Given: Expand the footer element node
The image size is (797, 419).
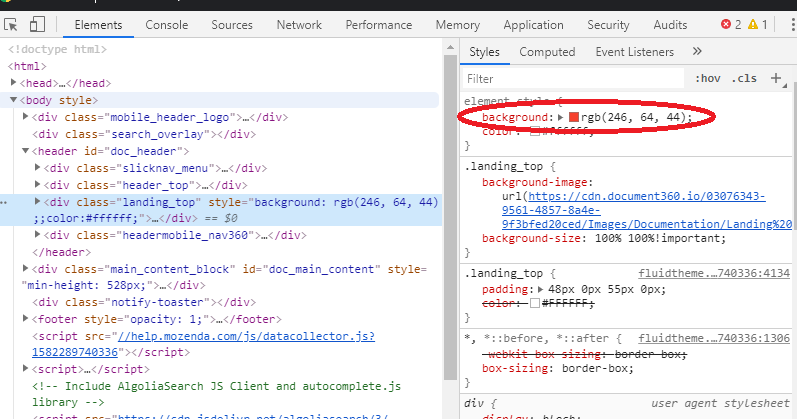Looking at the screenshot, I should [25, 318].
